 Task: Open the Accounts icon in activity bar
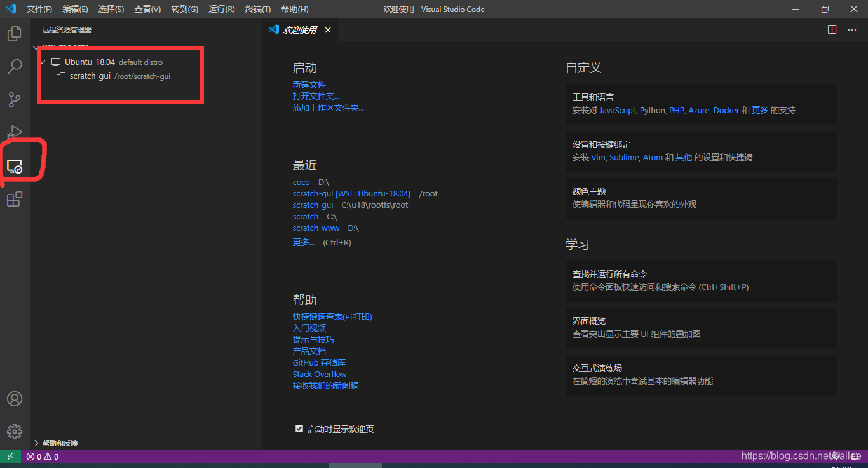click(15, 399)
